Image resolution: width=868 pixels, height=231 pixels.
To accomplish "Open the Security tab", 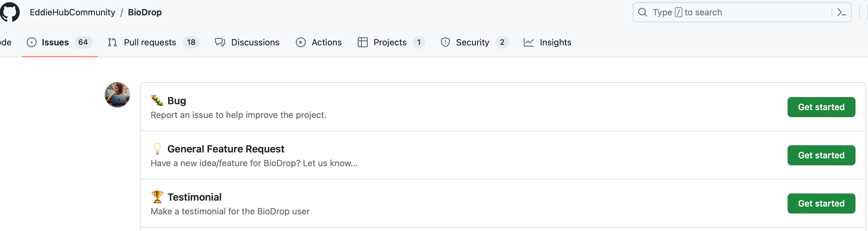I will (475, 43).
